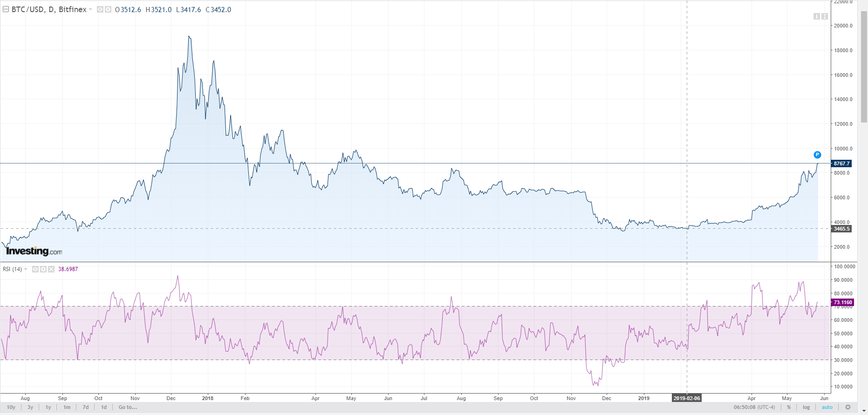Toggle RSI indicator visibility eye icon
Screen dimensions: 868x415
coord(35,269)
